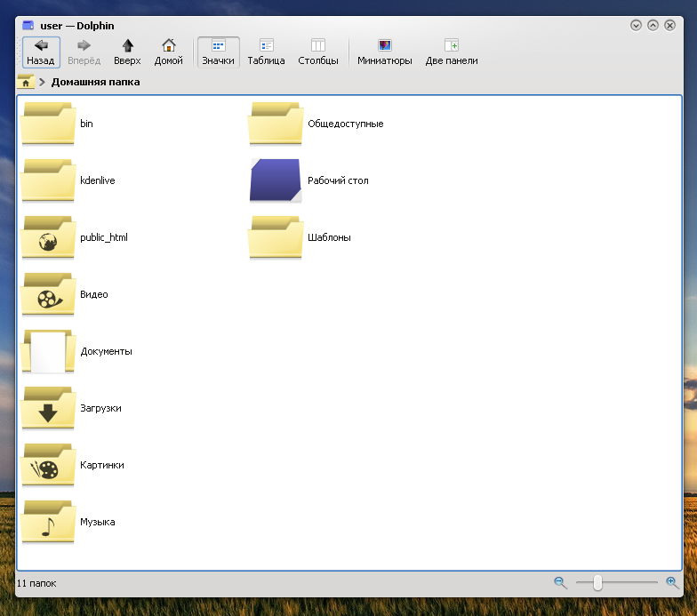697x616 pixels.
Task: Click the Вперёд forward arrow
Action: point(84,52)
